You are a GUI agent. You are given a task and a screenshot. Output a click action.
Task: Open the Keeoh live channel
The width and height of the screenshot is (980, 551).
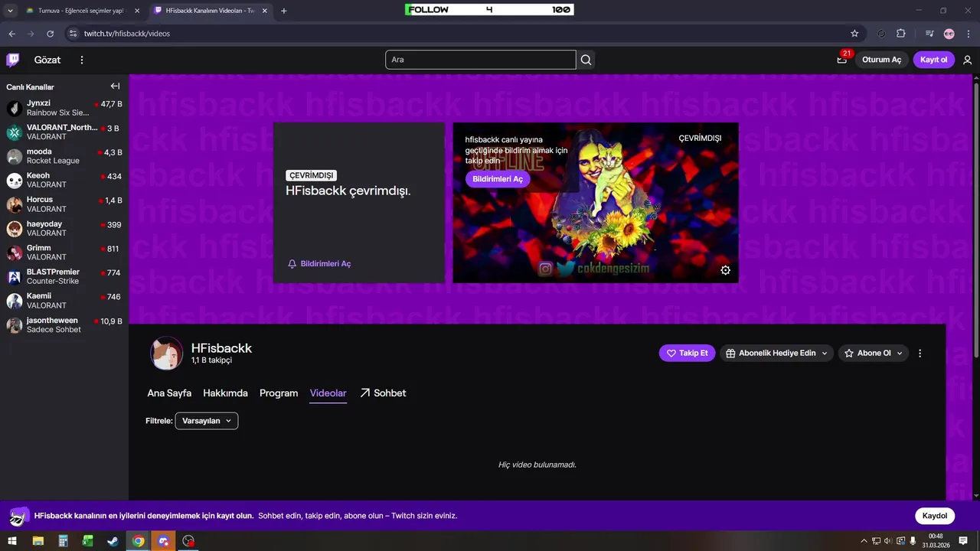[x=64, y=180]
